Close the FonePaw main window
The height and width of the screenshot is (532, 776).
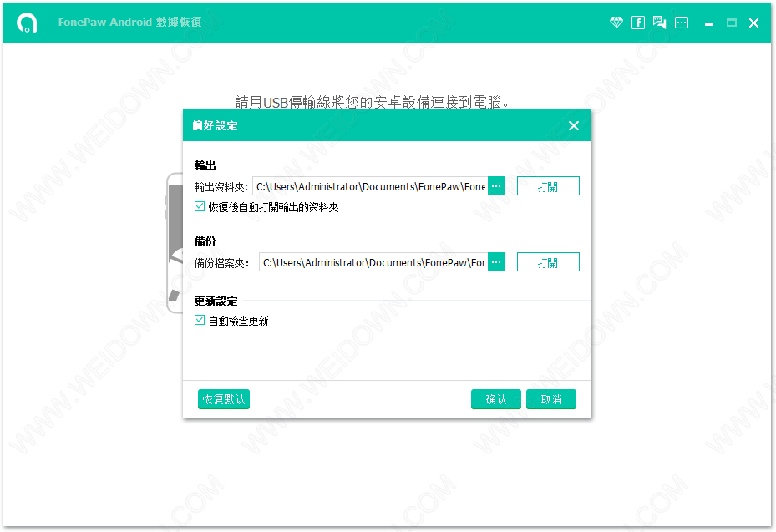tap(753, 23)
